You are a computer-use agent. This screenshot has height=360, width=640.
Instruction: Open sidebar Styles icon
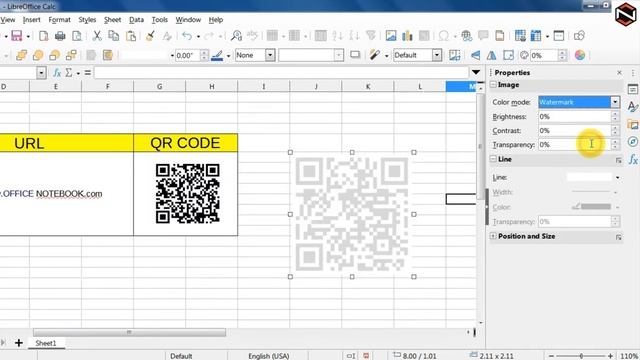click(x=633, y=107)
